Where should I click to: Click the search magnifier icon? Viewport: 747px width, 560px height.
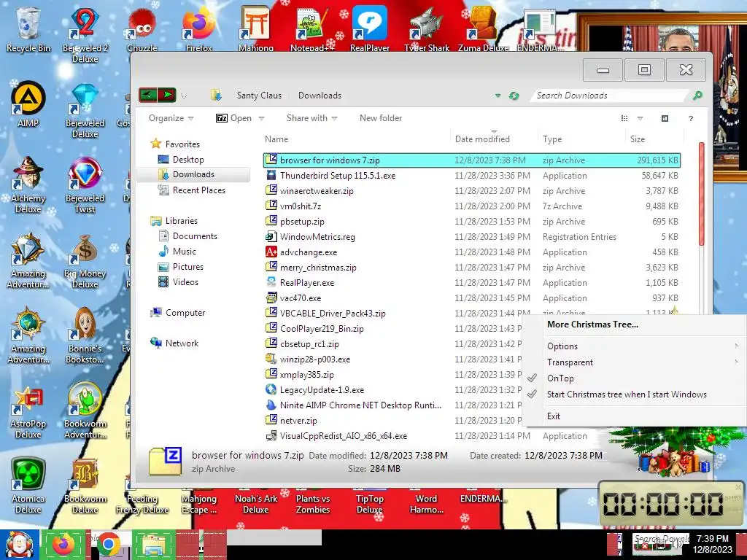[x=697, y=96]
